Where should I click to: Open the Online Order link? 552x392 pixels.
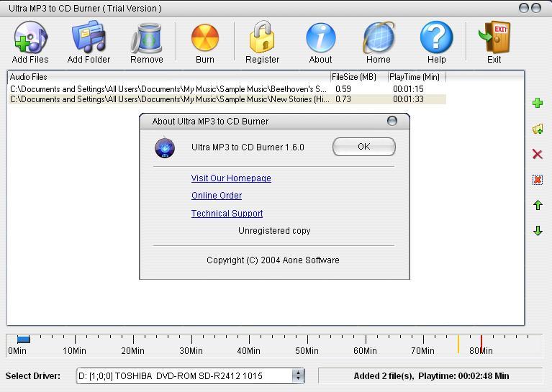coord(217,196)
